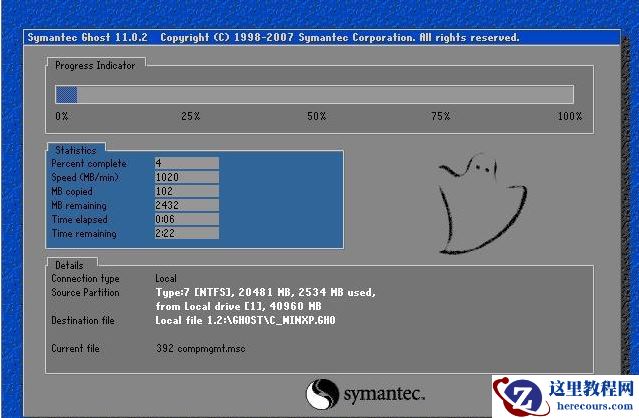Click the MB copied label
This screenshot has width=639, height=418.
click(x=72, y=191)
